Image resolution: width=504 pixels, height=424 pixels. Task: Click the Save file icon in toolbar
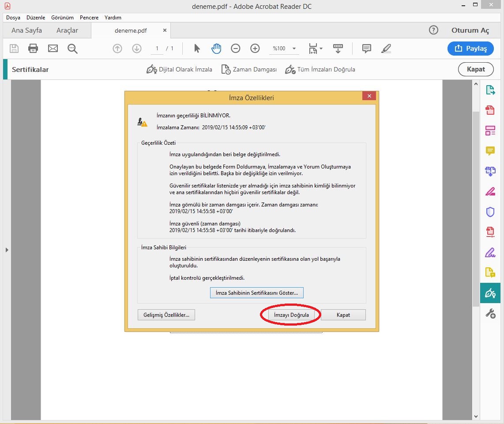[14, 49]
